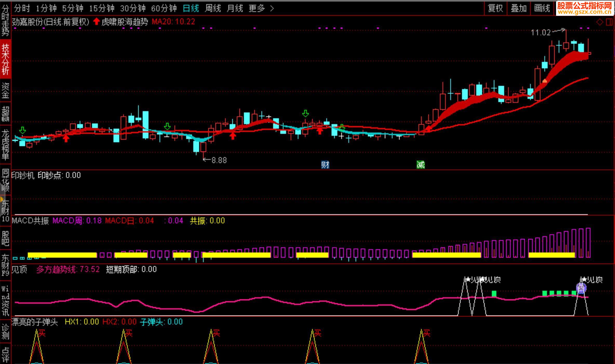Select the 60分钟 period tab

tap(164, 9)
